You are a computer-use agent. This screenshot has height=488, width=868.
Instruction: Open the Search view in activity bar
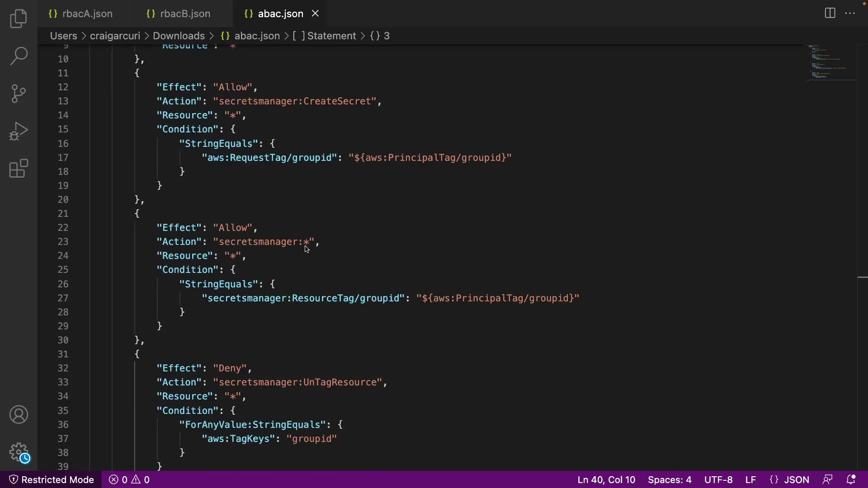tap(19, 56)
